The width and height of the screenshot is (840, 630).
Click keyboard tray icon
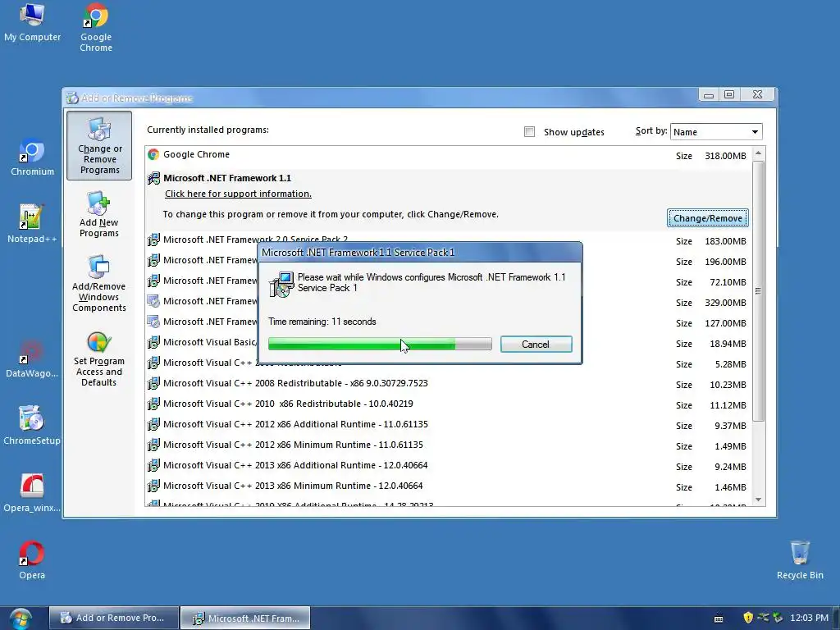[719, 619]
